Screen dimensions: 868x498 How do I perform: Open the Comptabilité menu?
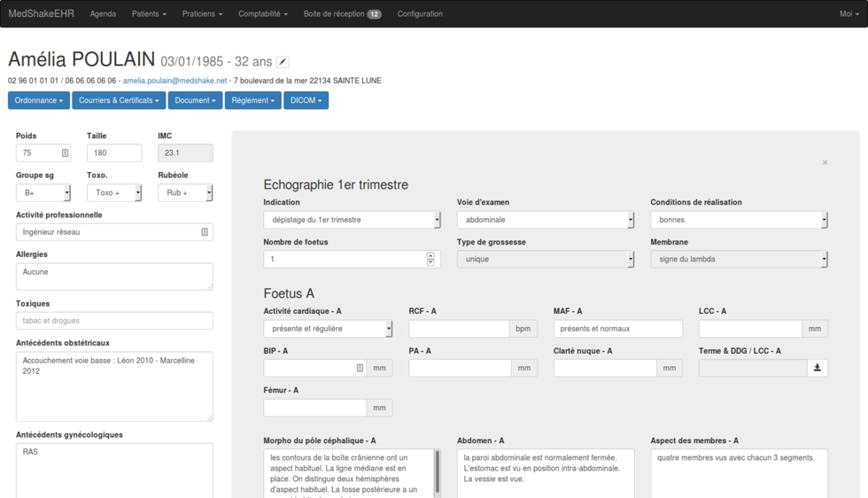(263, 14)
